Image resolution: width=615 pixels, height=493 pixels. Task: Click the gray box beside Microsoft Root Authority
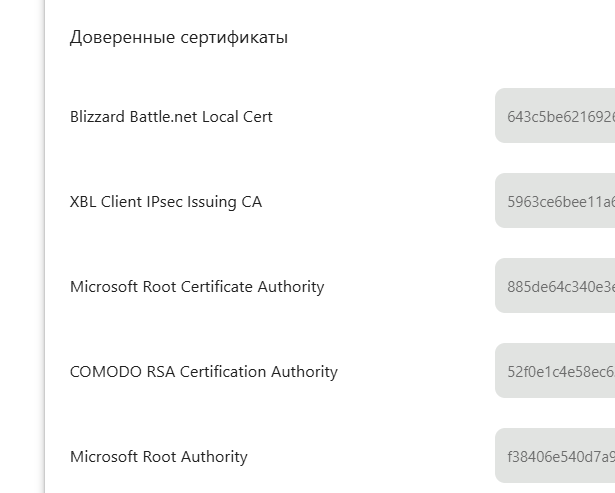point(555,456)
